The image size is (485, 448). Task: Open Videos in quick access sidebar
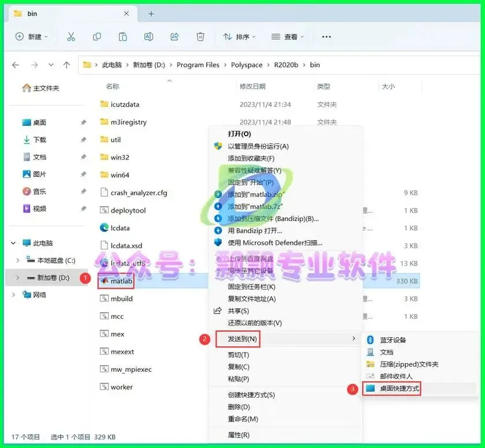(x=35, y=208)
